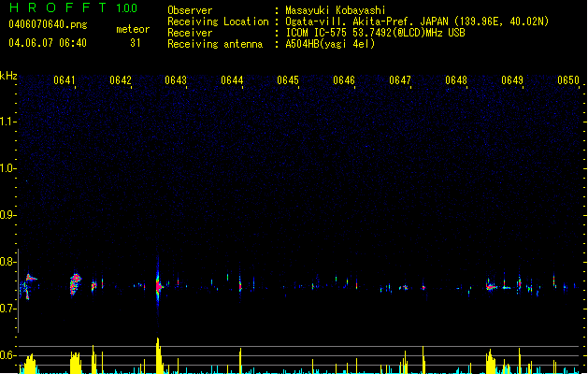Click the Receiving Location label
The image size is (588, 374).
click(x=218, y=22)
